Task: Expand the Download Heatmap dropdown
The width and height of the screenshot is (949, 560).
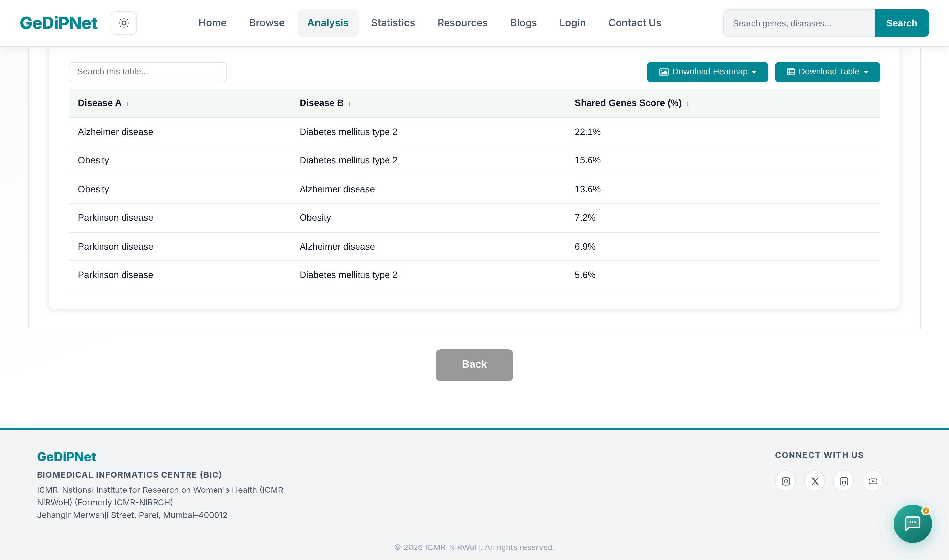Action: tap(707, 72)
